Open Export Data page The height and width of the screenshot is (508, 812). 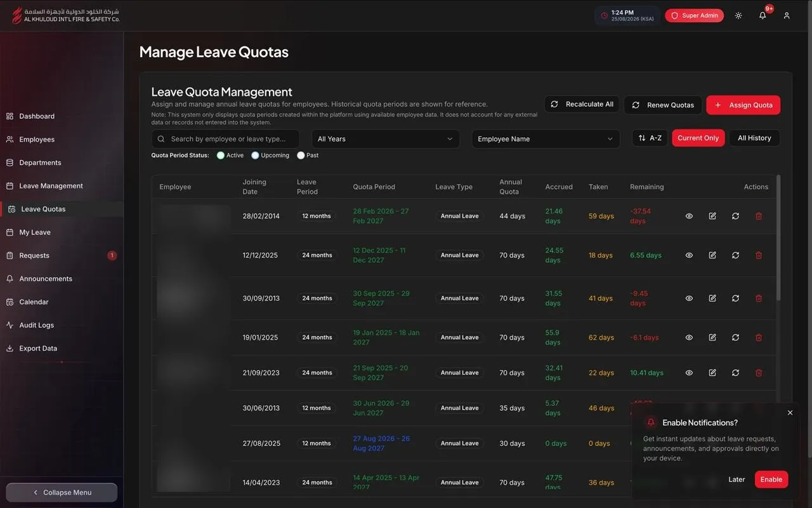click(x=62, y=348)
